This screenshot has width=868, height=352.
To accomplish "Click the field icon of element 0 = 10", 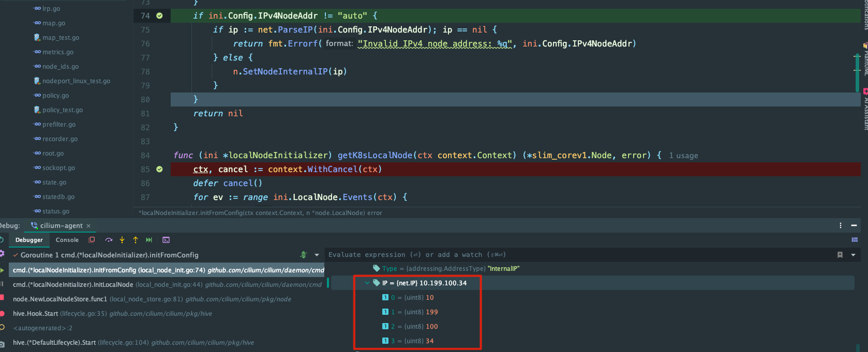I will 385,297.
